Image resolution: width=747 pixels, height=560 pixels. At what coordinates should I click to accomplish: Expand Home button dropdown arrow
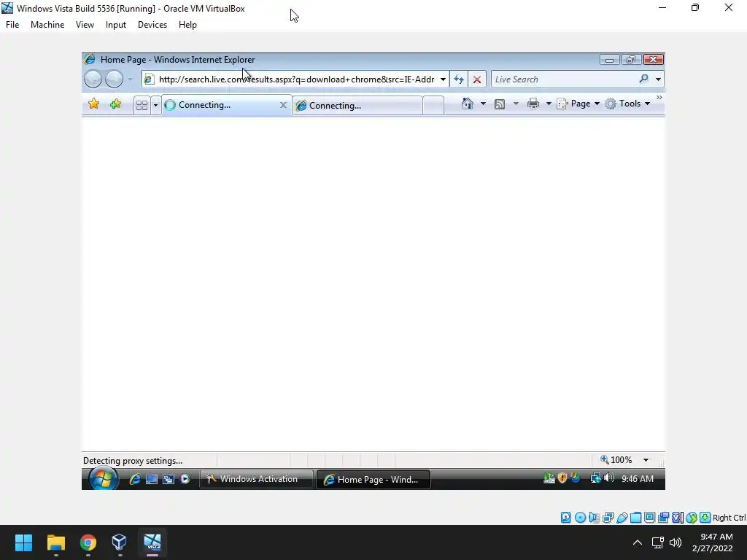[x=483, y=104]
